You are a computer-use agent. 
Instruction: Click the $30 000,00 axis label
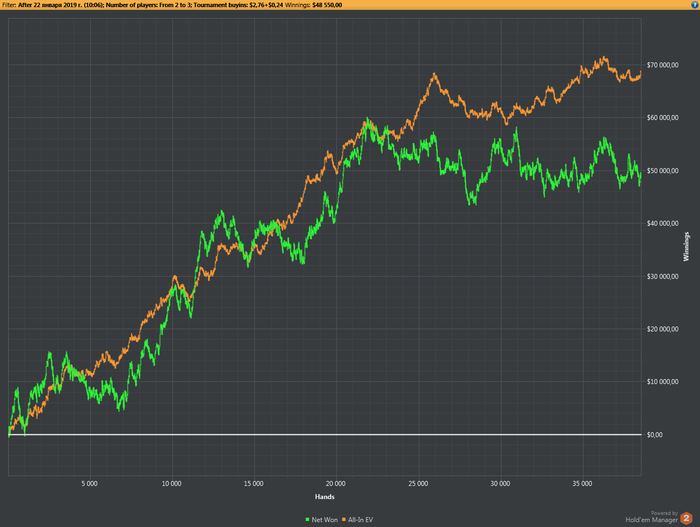point(662,277)
